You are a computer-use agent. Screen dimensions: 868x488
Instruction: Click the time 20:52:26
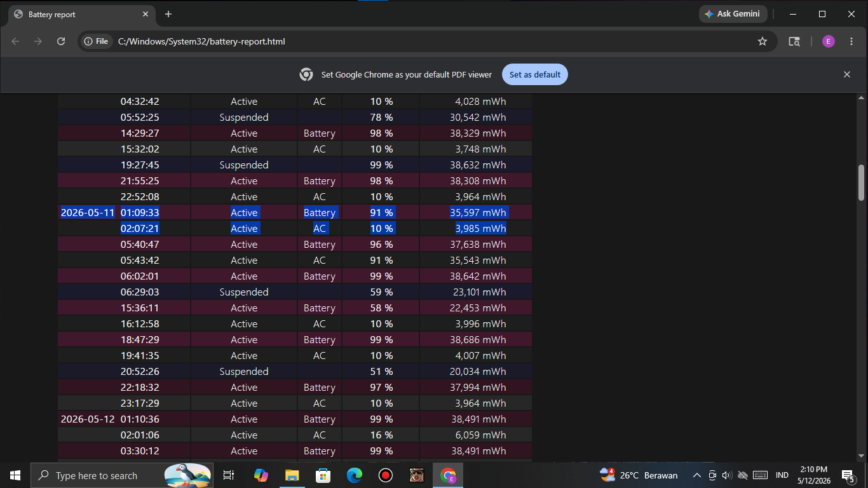pos(140,371)
